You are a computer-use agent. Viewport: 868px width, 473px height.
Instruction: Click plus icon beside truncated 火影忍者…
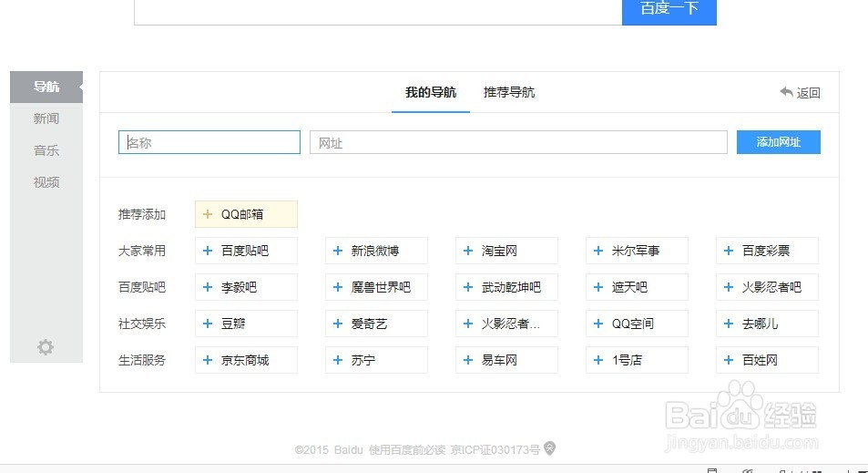(x=468, y=324)
